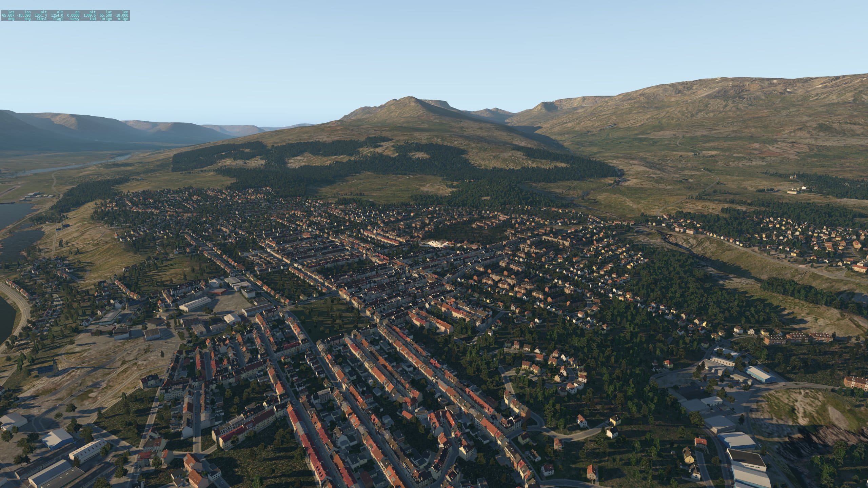Click the blue-roofed hangar at bottom left
Viewport: 868px width, 488px height.
tap(58, 439)
